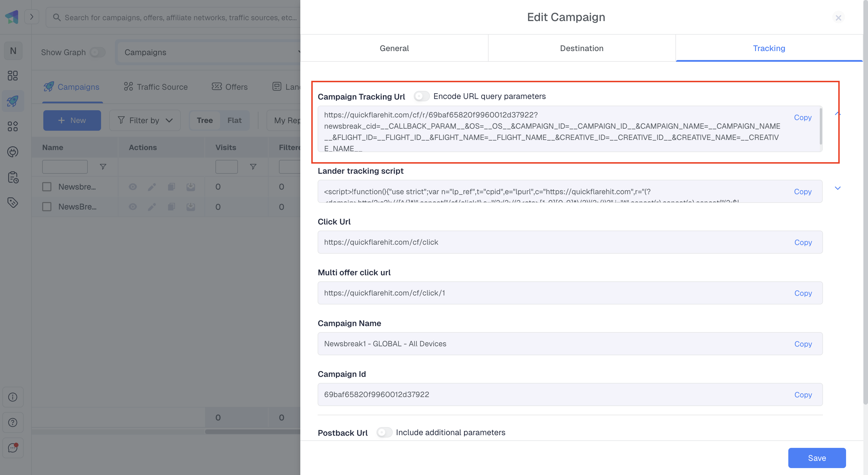Click the pencil edit icon for Newsbre... row
The image size is (868, 475).
pyautogui.click(x=152, y=187)
